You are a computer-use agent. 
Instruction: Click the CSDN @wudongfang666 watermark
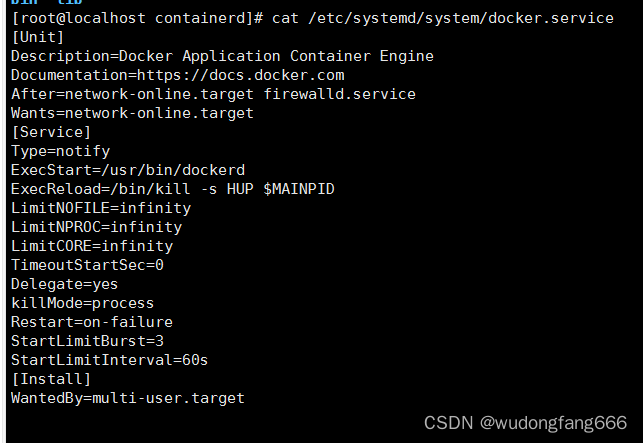pos(525,423)
